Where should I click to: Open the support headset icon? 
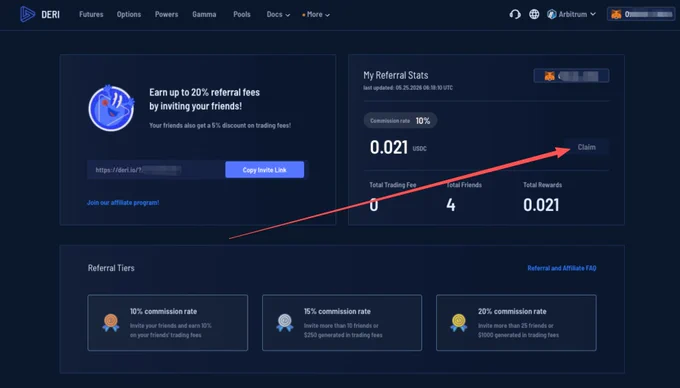(515, 14)
